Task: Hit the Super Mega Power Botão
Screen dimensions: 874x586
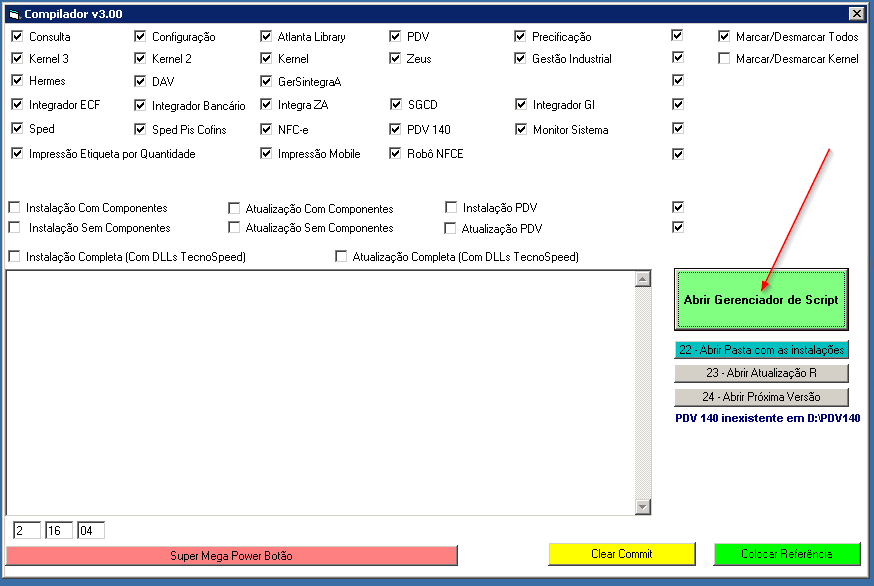Action: (232, 555)
